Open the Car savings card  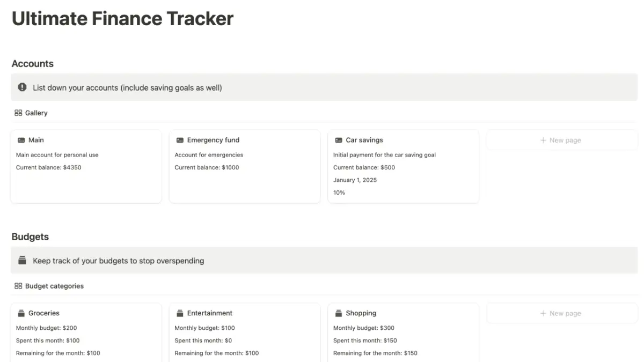pos(403,166)
